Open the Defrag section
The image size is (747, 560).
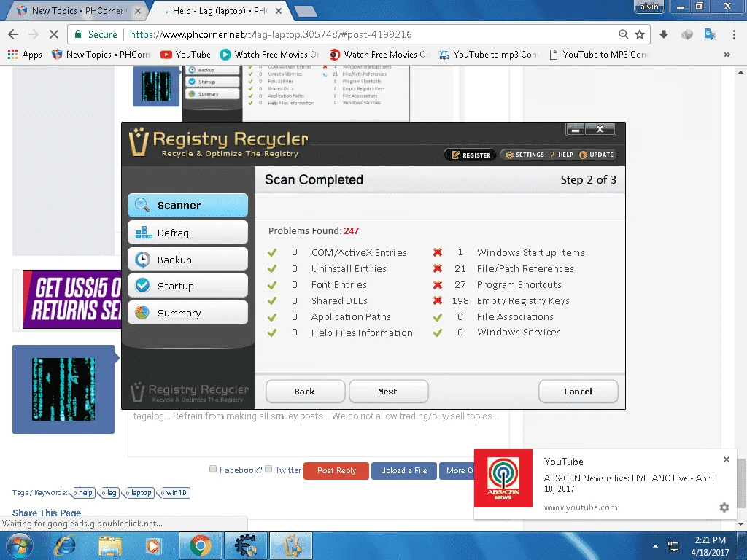point(187,233)
